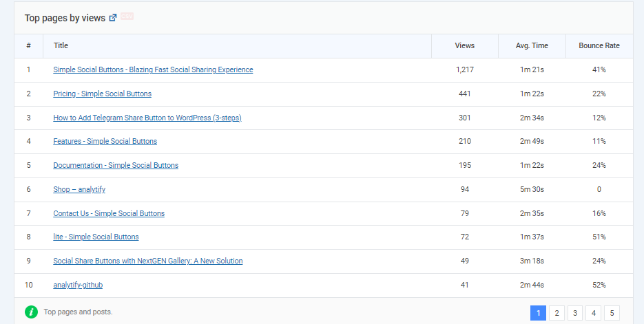Select the 1,217 views cell
This screenshot has height=324, width=644.
[x=465, y=69]
